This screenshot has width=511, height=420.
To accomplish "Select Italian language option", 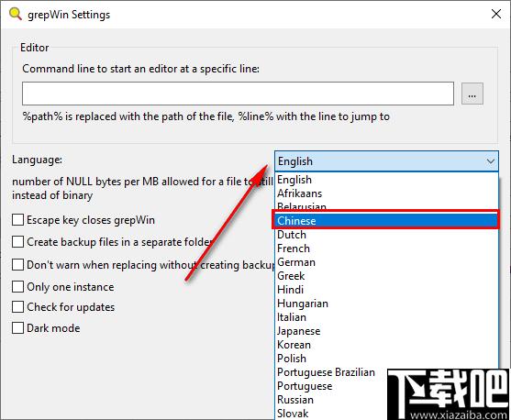I will 386,317.
